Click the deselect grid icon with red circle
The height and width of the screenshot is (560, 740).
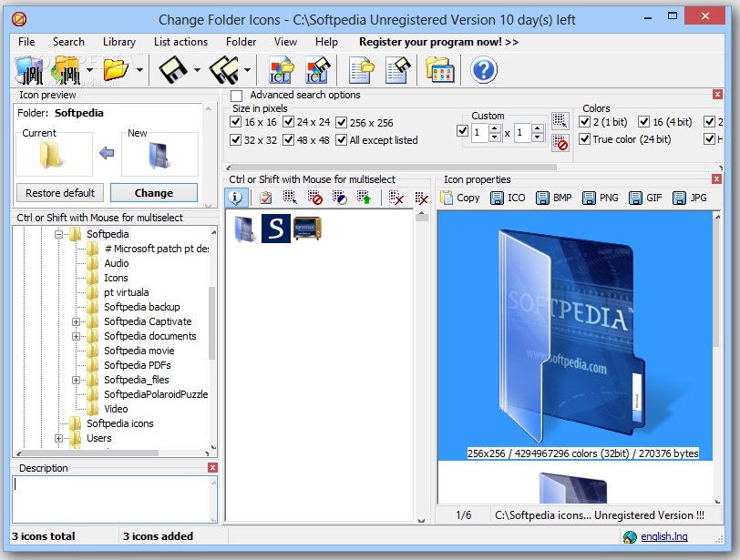click(314, 198)
